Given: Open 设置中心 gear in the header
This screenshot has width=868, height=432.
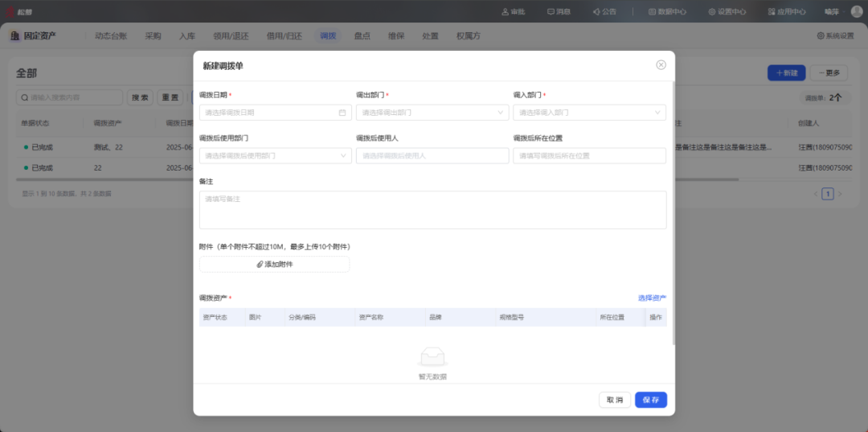Looking at the screenshot, I should [727, 12].
